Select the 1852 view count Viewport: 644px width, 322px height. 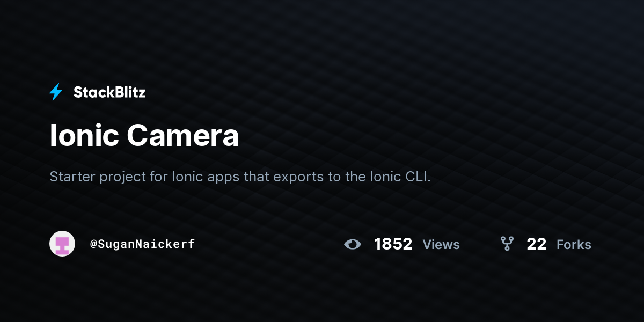click(393, 244)
